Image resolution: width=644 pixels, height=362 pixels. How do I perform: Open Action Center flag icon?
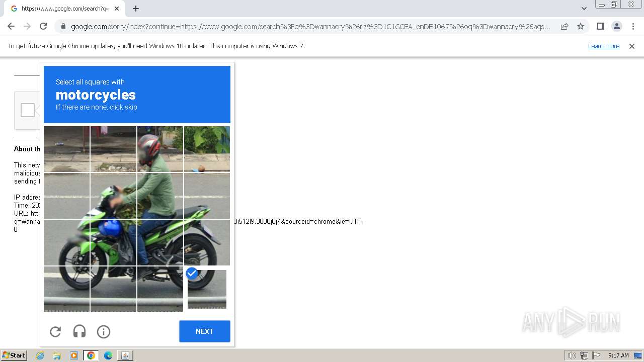[596, 355]
